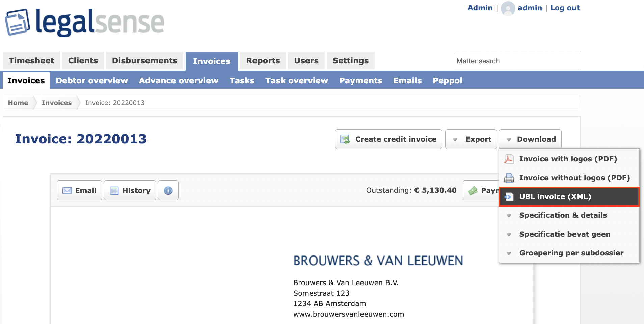Click the envelope icon on the Email button
The width and height of the screenshot is (644, 324).
pos(67,190)
